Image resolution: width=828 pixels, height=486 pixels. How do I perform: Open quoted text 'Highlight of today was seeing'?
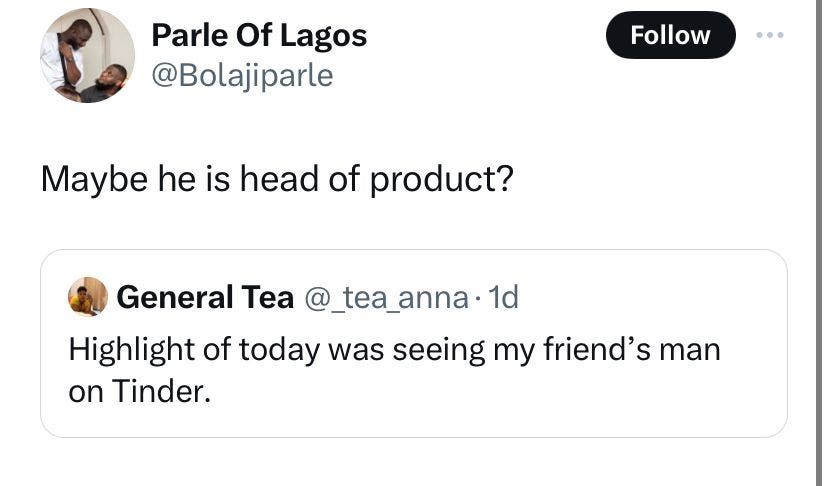click(x=276, y=350)
